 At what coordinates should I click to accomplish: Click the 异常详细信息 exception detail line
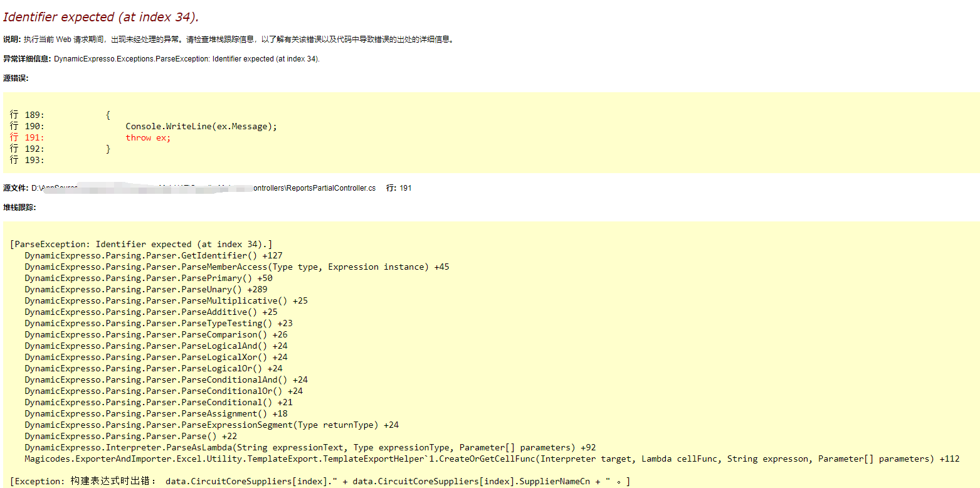[186, 58]
